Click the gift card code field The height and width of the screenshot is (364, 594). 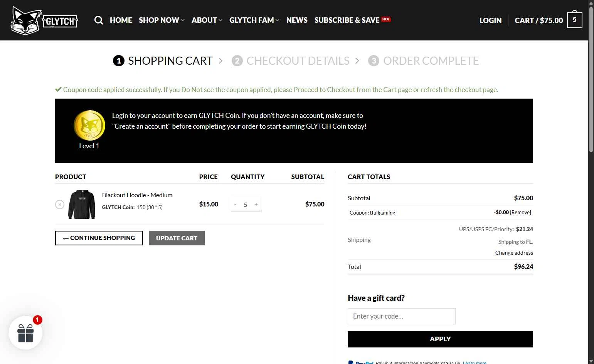click(401, 316)
